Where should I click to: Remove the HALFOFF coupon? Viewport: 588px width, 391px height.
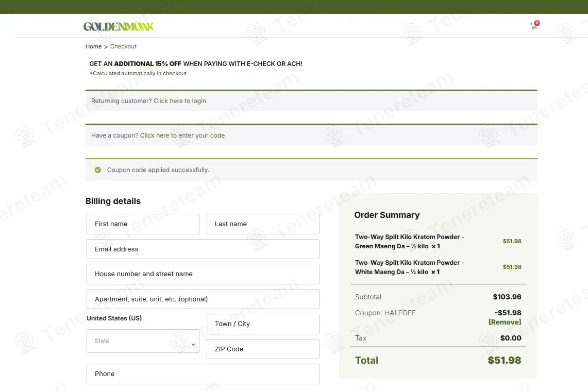[505, 322]
